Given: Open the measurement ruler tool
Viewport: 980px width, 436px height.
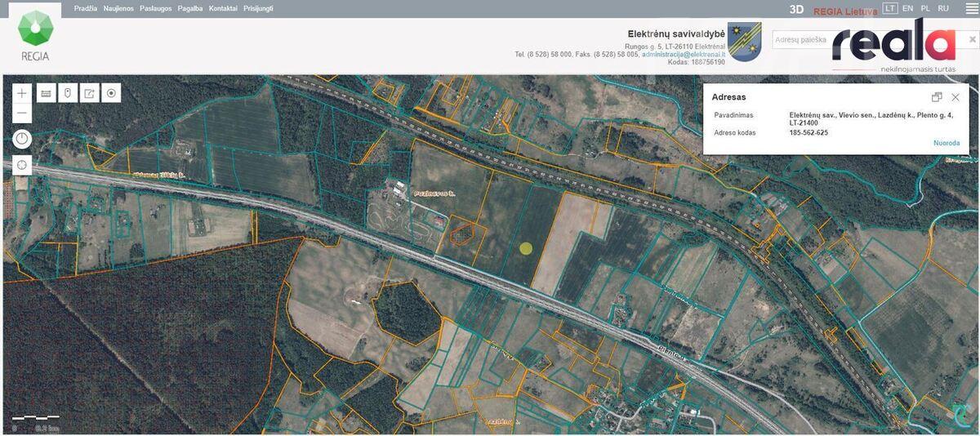Looking at the screenshot, I should tap(46, 93).
